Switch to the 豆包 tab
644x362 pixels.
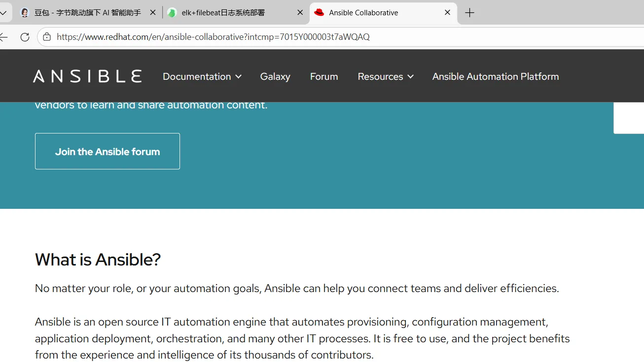(x=87, y=13)
